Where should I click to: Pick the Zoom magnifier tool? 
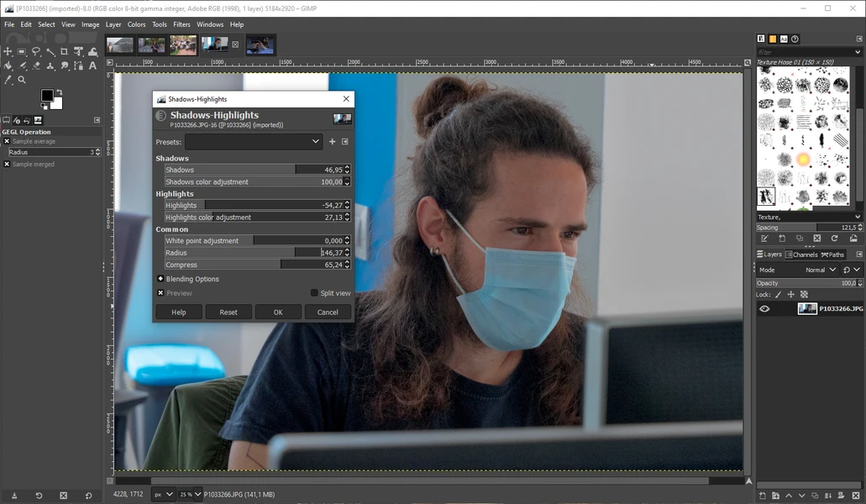pos(22,80)
